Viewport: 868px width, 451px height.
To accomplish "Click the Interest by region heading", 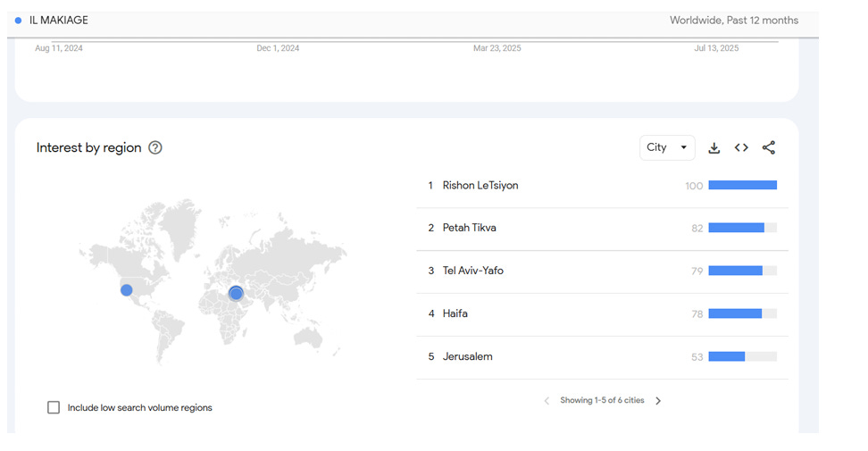I will [89, 147].
